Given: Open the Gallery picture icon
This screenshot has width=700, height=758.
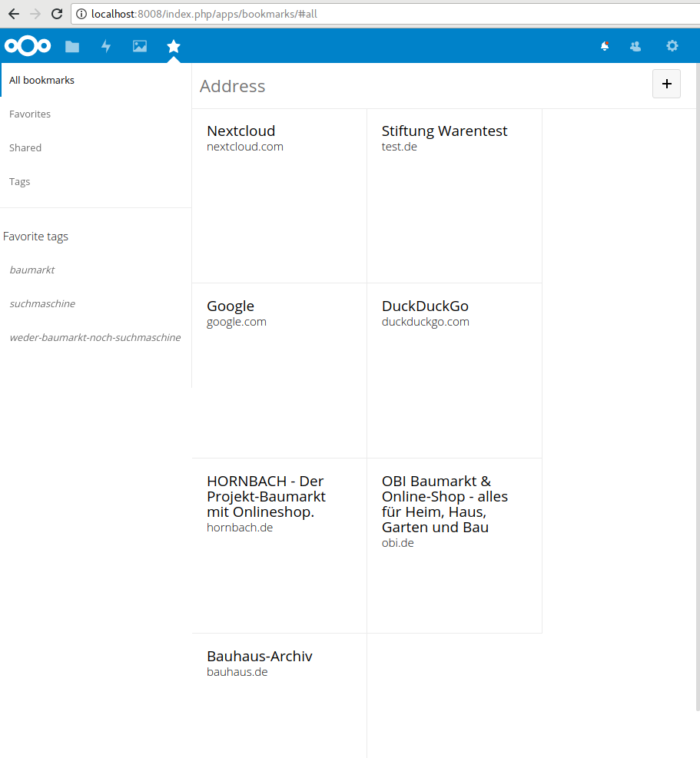Looking at the screenshot, I should [140, 46].
